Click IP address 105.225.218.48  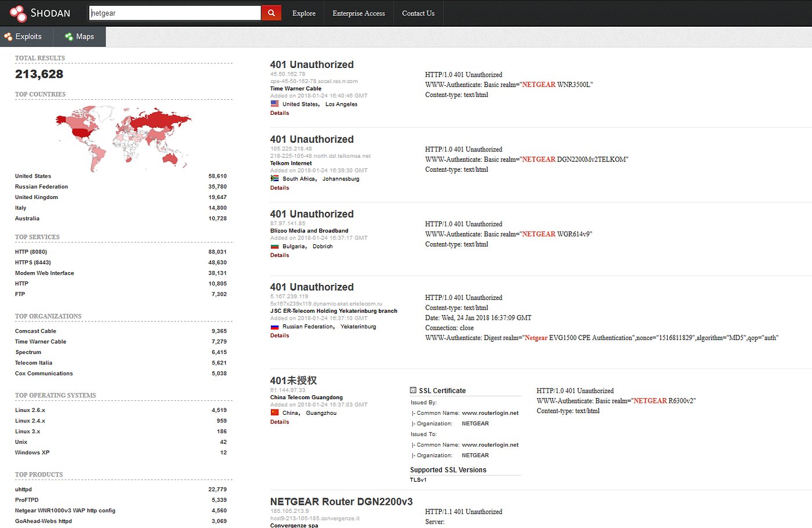[291, 149]
